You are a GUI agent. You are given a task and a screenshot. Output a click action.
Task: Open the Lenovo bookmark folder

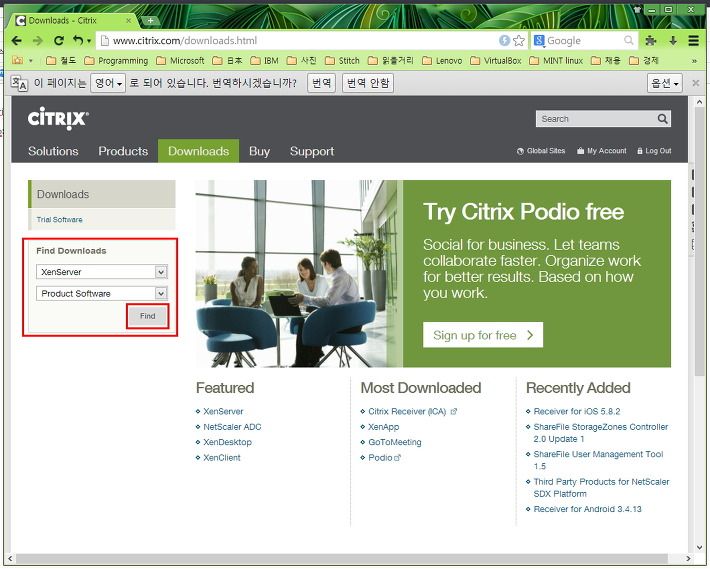(442, 61)
